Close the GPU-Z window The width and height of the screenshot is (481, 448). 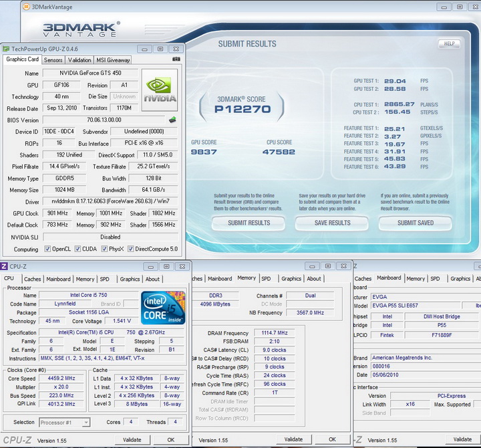(x=176, y=49)
